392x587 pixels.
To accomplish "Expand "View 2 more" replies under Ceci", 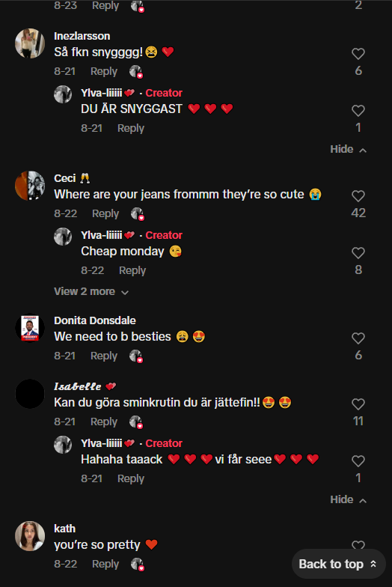I will click(91, 292).
